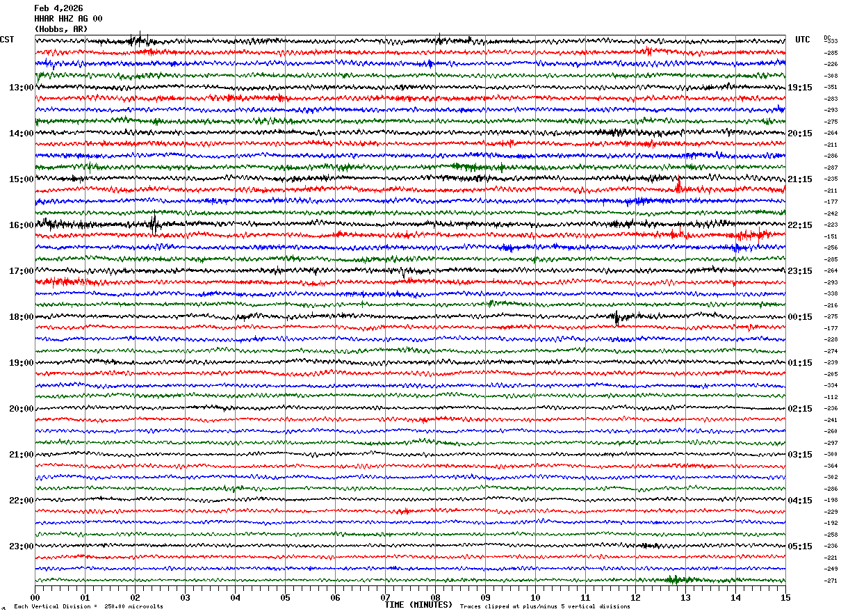Click DC offset value -271
Screen dimensions: 841x616
pyautogui.click(x=831, y=581)
